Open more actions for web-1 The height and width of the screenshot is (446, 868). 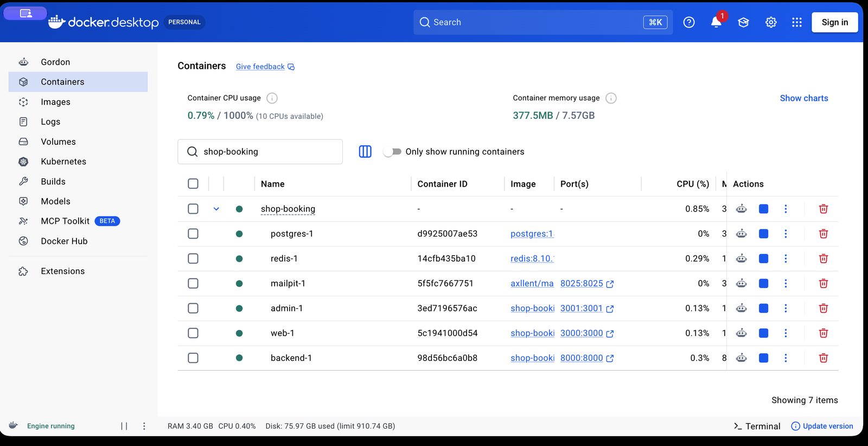786,333
